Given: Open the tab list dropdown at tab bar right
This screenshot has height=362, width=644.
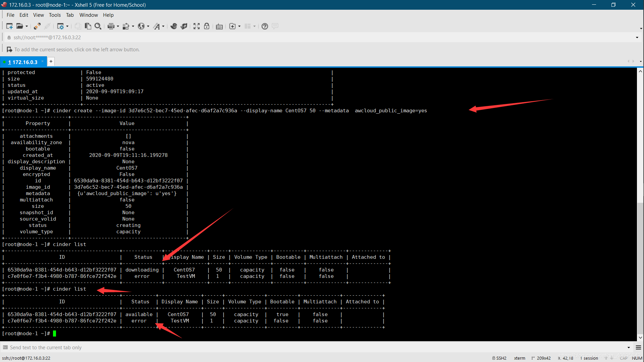Looking at the screenshot, I should (641, 61).
